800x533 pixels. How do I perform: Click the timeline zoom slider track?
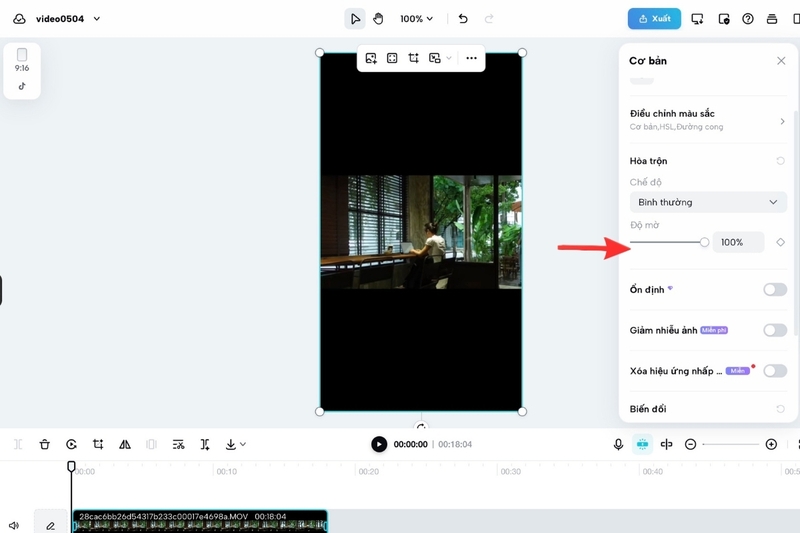click(x=731, y=445)
